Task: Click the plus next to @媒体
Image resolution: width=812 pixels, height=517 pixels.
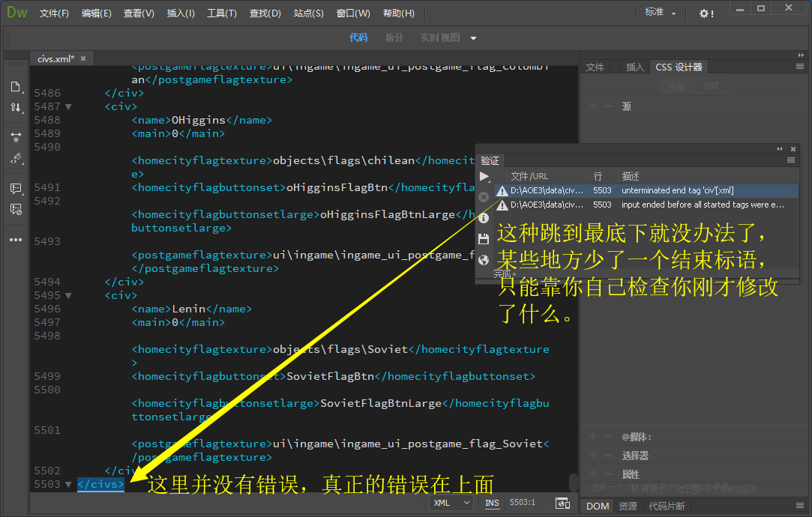Action: pos(593,437)
